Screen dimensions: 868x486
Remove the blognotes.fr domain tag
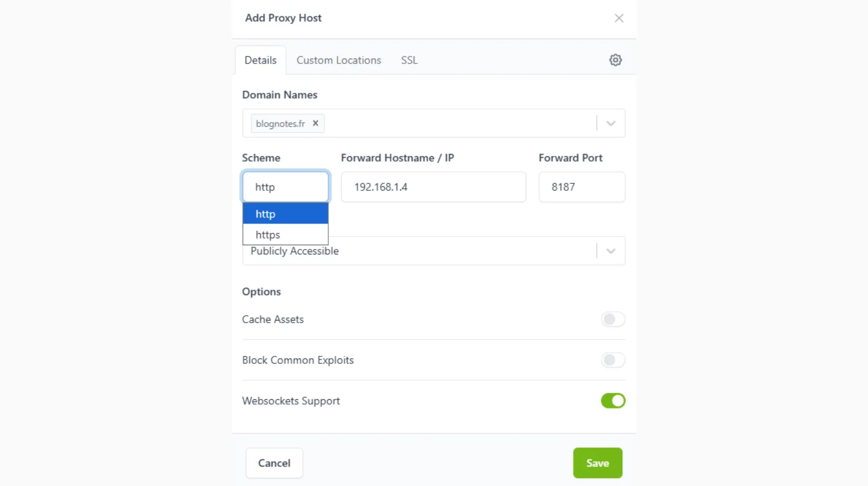(x=315, y=123)
